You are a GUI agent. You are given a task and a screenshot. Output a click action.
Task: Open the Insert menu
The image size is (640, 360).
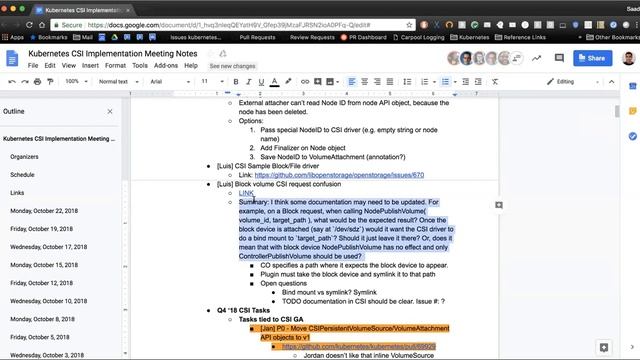tap(90, 66)
